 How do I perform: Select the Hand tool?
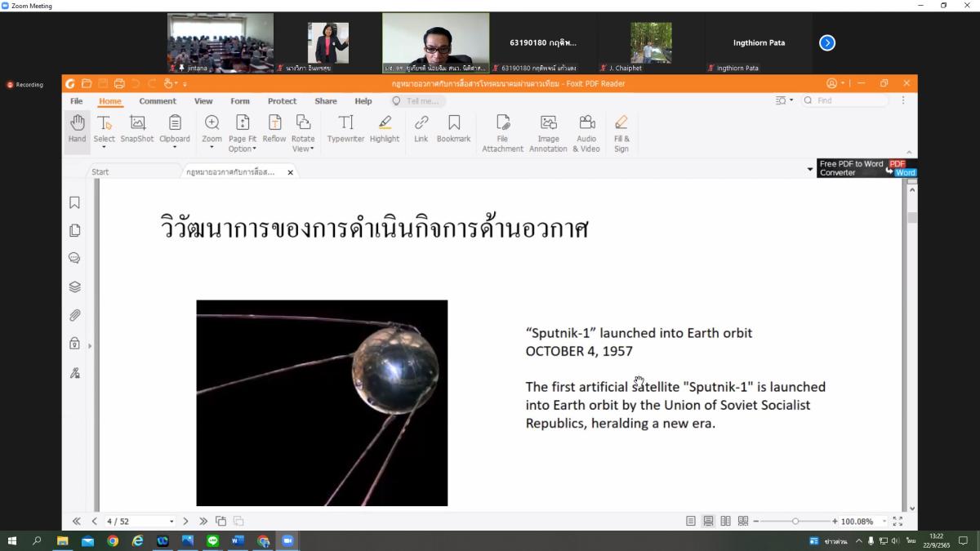[77, 129]
